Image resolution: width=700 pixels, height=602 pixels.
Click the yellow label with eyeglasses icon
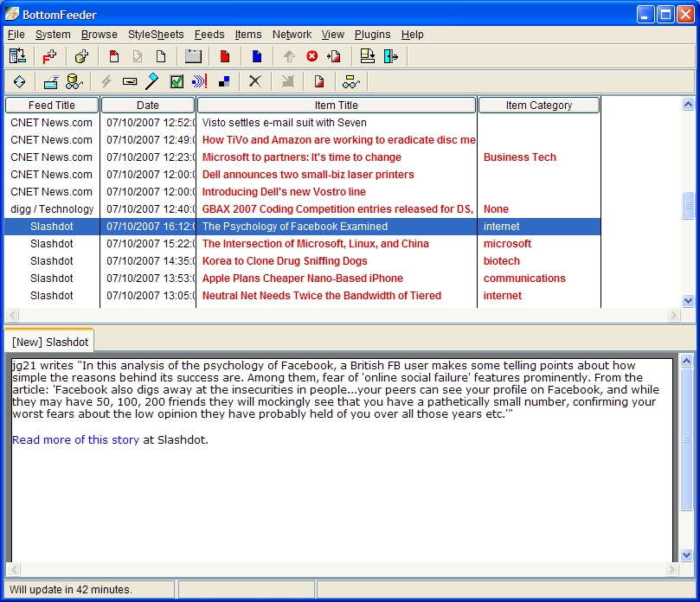click(x=351, y=81)
